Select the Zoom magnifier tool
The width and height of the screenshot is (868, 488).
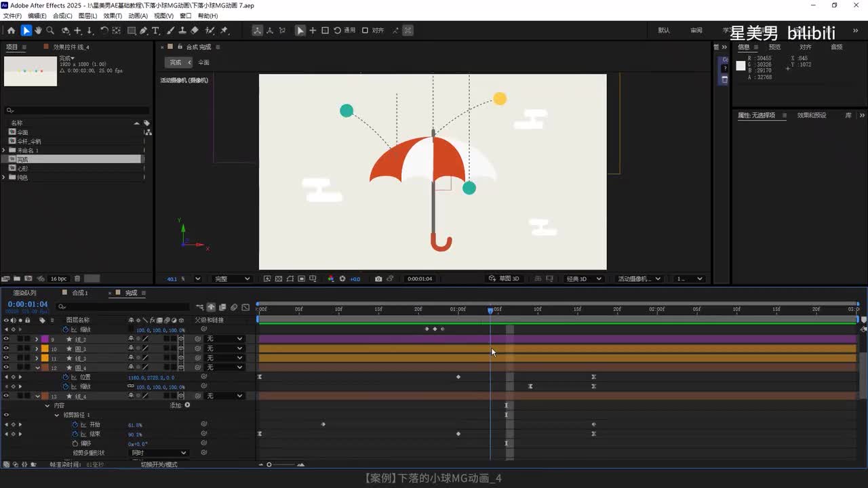pyautogui.click(x=49, y=30)
